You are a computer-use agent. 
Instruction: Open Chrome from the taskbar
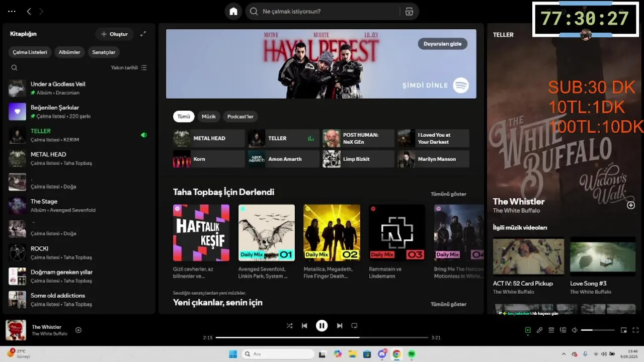pyautogui.click(x=396, y=354)
